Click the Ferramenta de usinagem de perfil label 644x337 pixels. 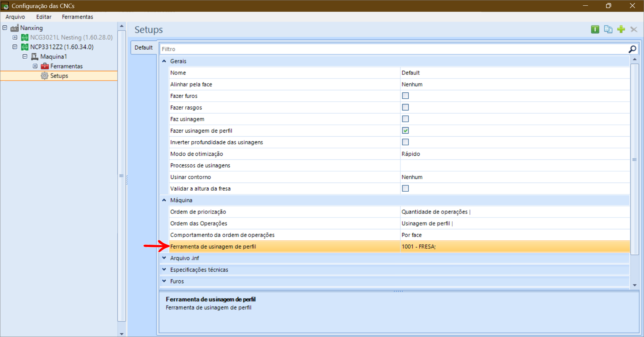point(213,246)
